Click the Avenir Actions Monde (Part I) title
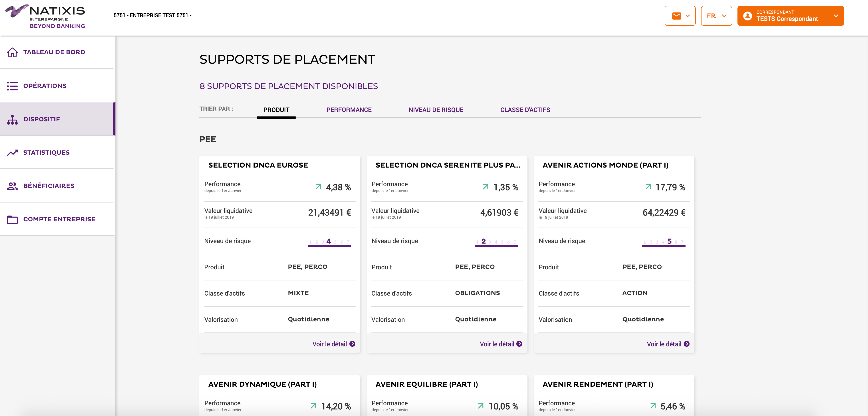 606,165
